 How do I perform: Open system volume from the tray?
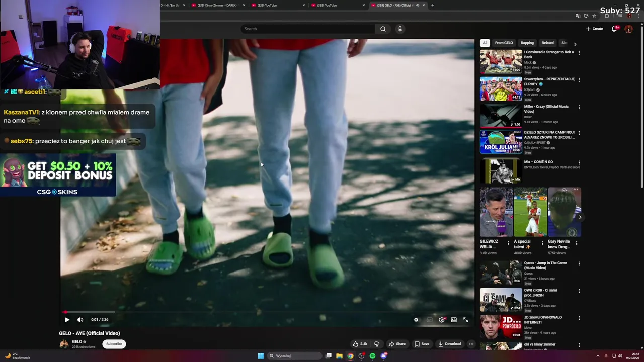[620, 356]
